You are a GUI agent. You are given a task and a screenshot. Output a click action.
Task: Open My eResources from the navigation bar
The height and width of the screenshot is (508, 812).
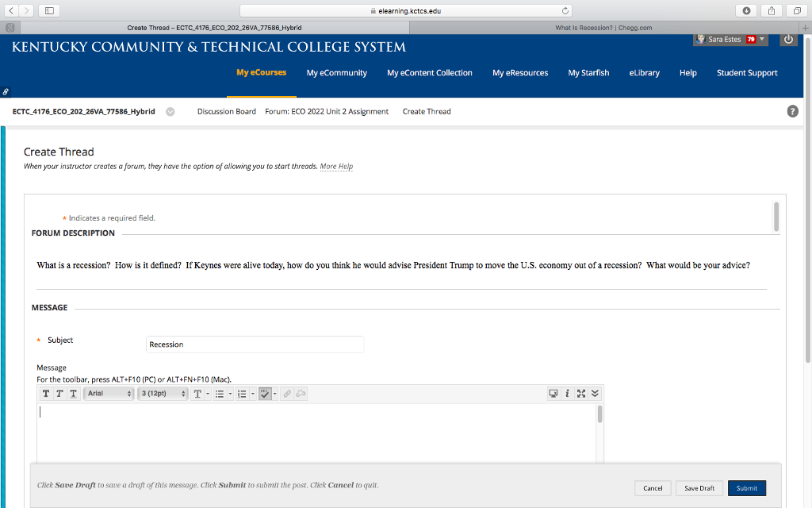[519, 72]
